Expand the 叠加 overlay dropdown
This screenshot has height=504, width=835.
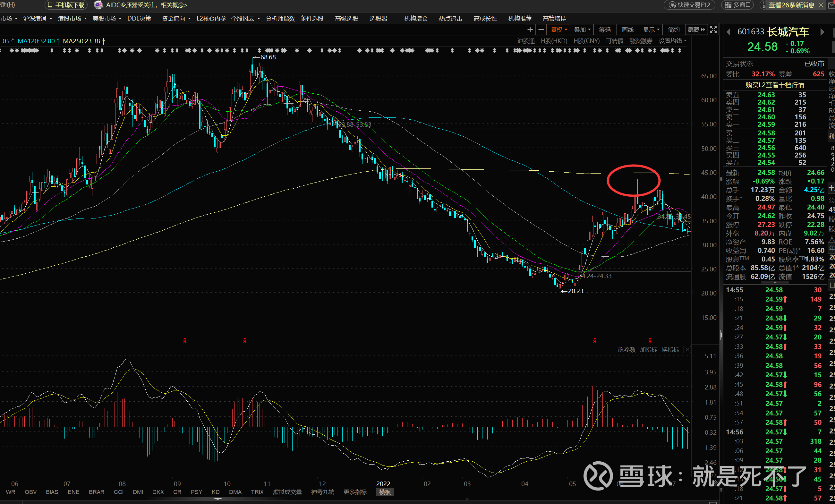coord(582,30)
